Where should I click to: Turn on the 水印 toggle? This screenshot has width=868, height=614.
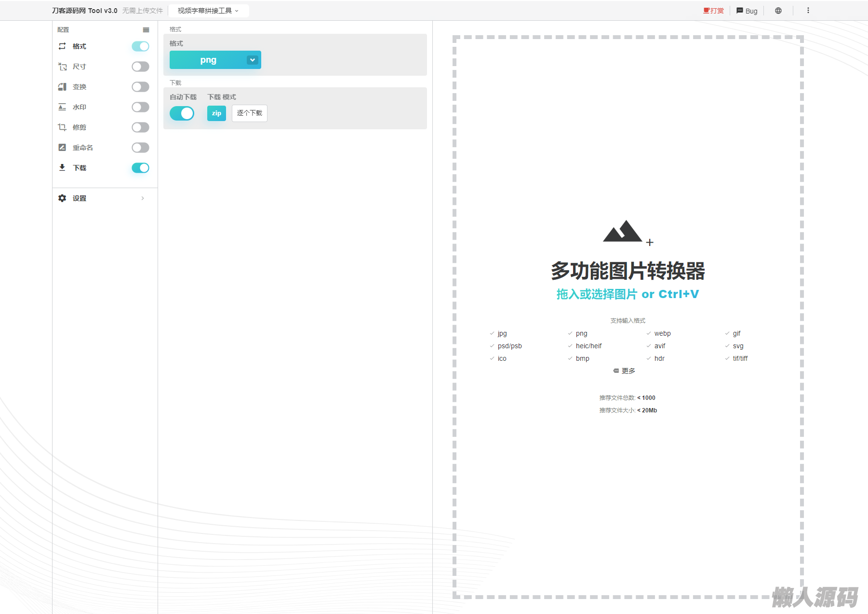coord(140,107)
